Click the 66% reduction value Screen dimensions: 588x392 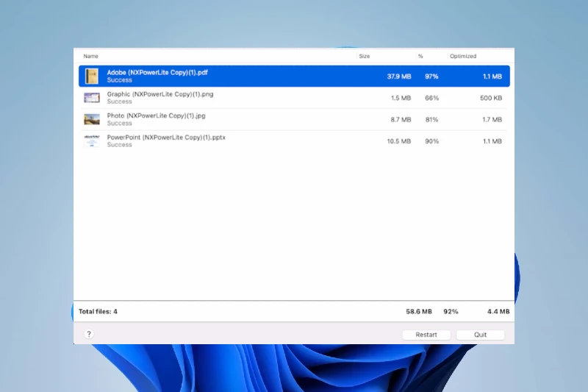pyautogui.click(x=431, y=98)
